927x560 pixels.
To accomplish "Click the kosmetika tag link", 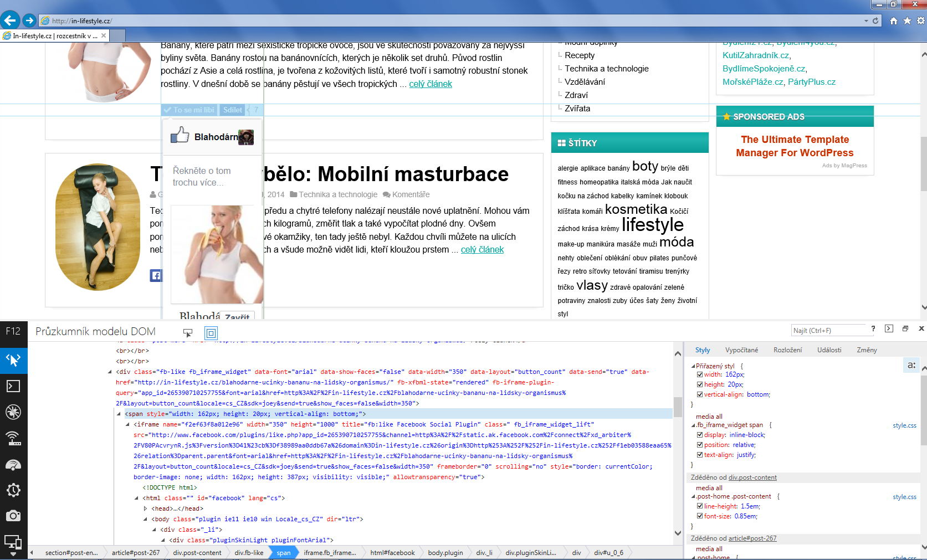I will [636, 209].
